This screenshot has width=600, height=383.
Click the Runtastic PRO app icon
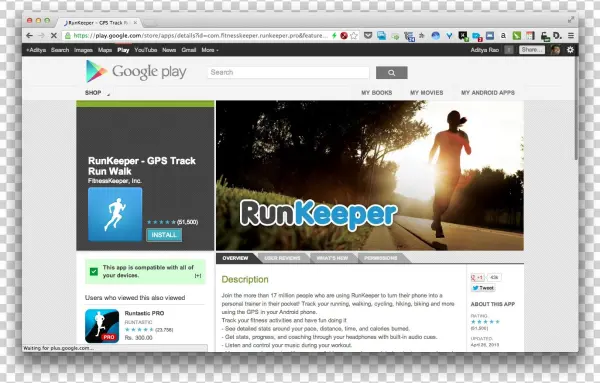102,326
